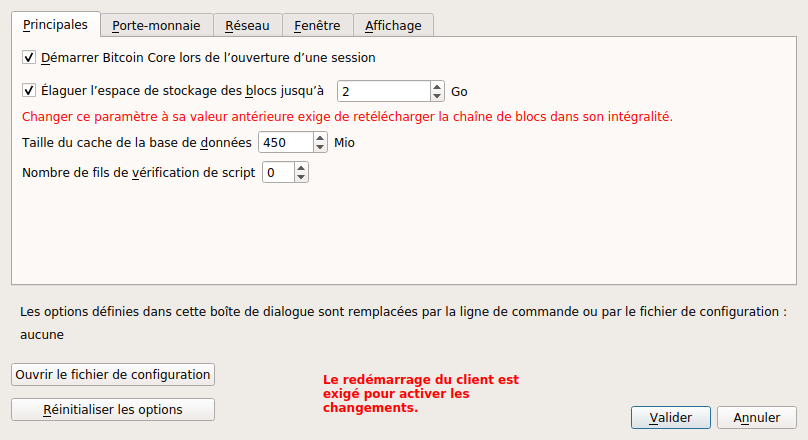This screenshot has height=440, width=808.
Task: Open the configuration file
Action: pyautogui.click(x=113, y=374)
